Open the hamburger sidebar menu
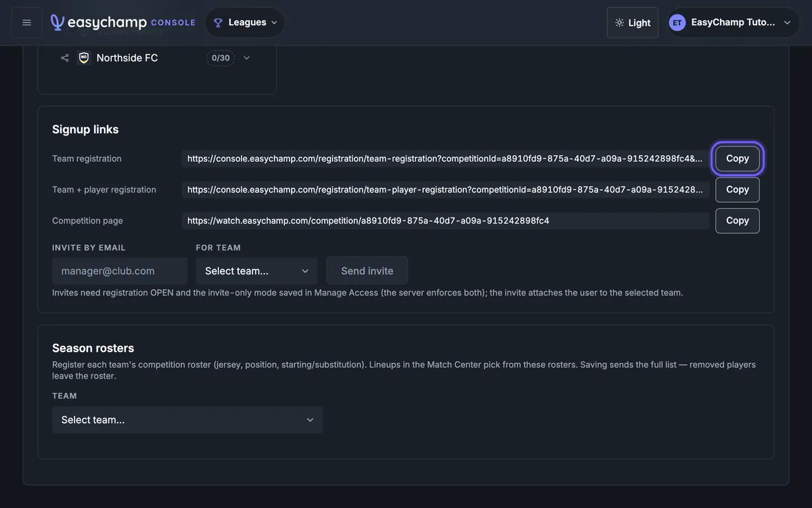Screen dimensions: 812x508 (26, 22)
